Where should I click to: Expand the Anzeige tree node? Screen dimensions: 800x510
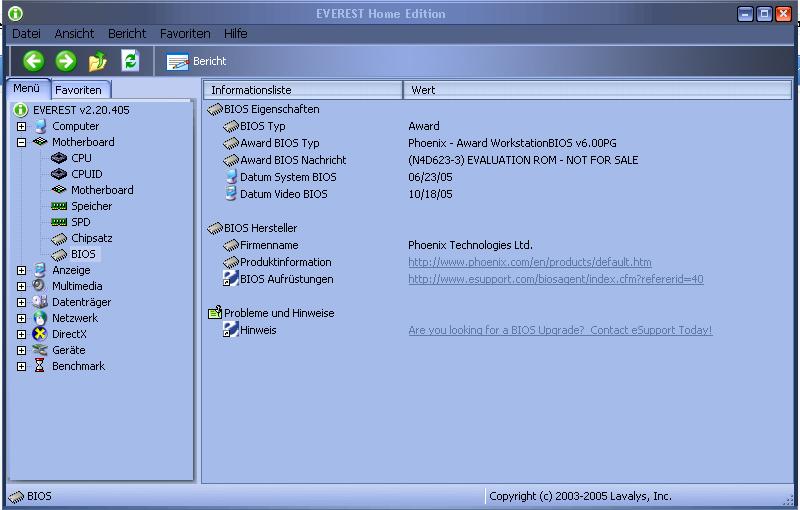21,270
